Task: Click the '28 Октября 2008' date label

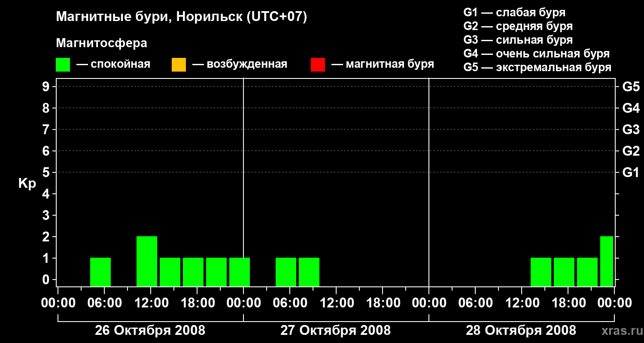Action: coord(521,330)
